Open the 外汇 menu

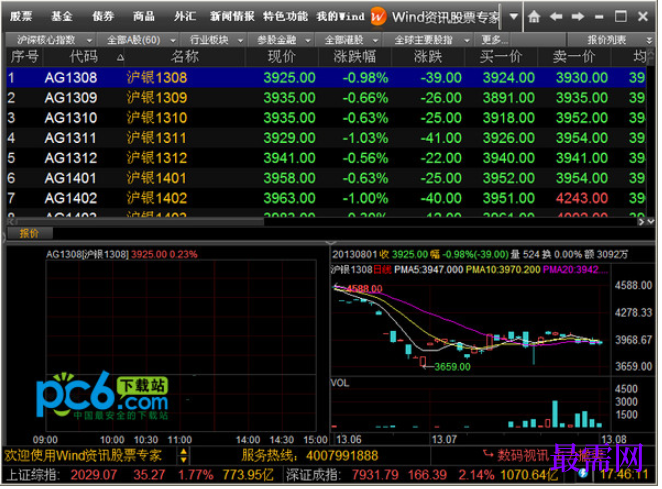186,16
